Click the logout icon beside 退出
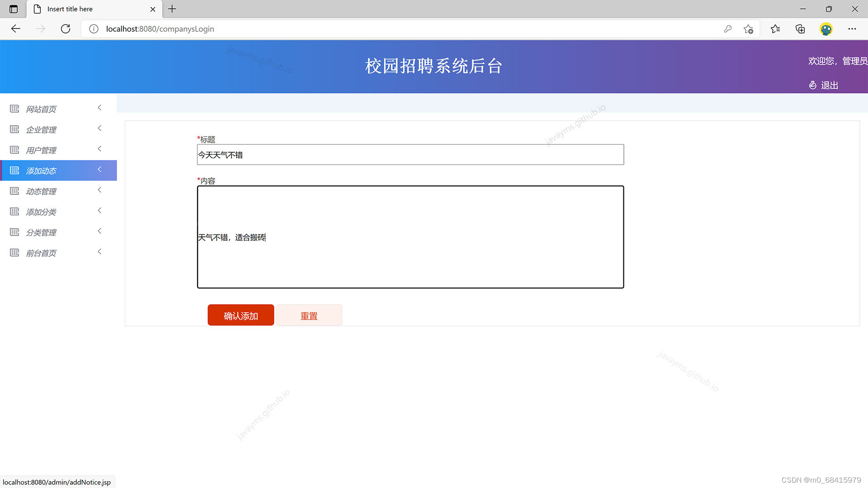This screenshot has width=868, height=488. tap(812, 85)
